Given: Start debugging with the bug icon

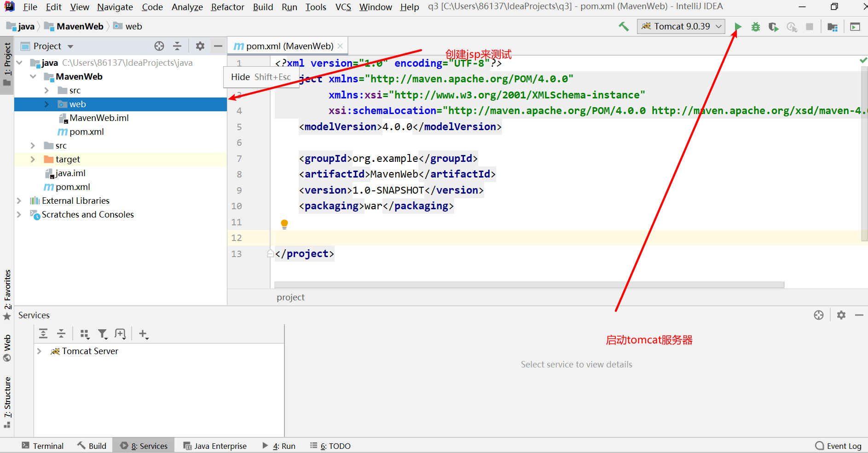Looking at the screenshot, I should [x=755, y=27].
